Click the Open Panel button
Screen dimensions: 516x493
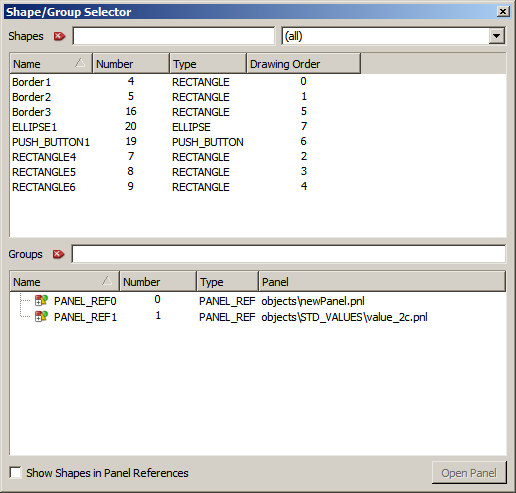[x=469, y=473]
